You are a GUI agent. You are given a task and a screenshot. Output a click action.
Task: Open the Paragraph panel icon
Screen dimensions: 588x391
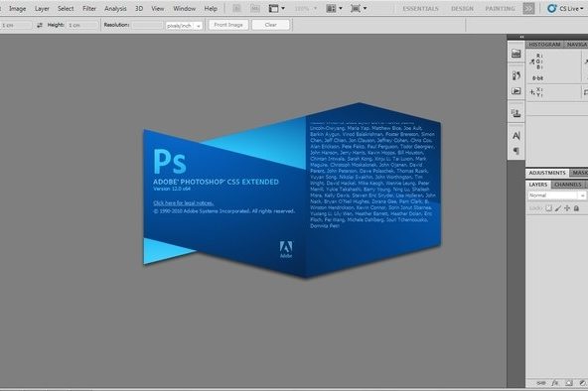[516, 151]
